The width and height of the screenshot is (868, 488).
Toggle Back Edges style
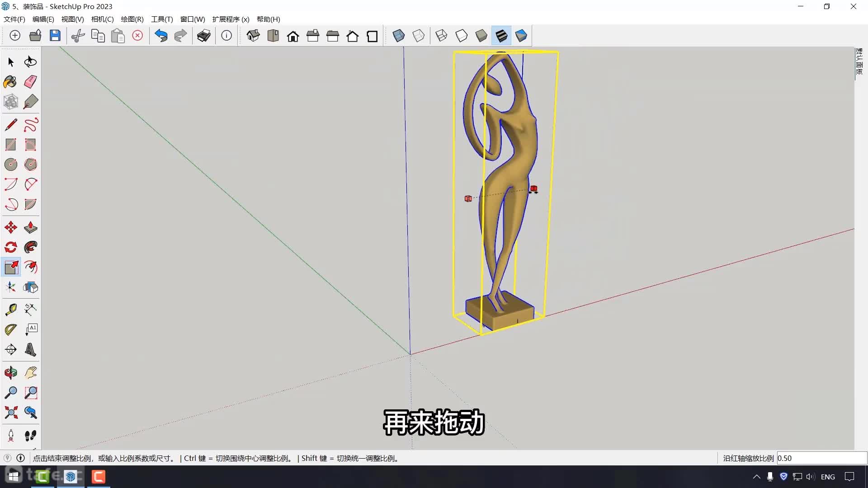419,36
